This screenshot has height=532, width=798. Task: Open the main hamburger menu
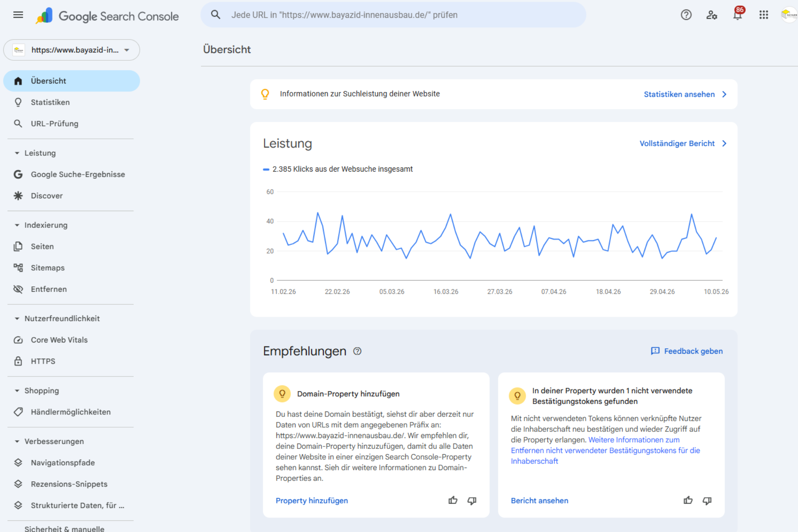click(x=18, y=15)
